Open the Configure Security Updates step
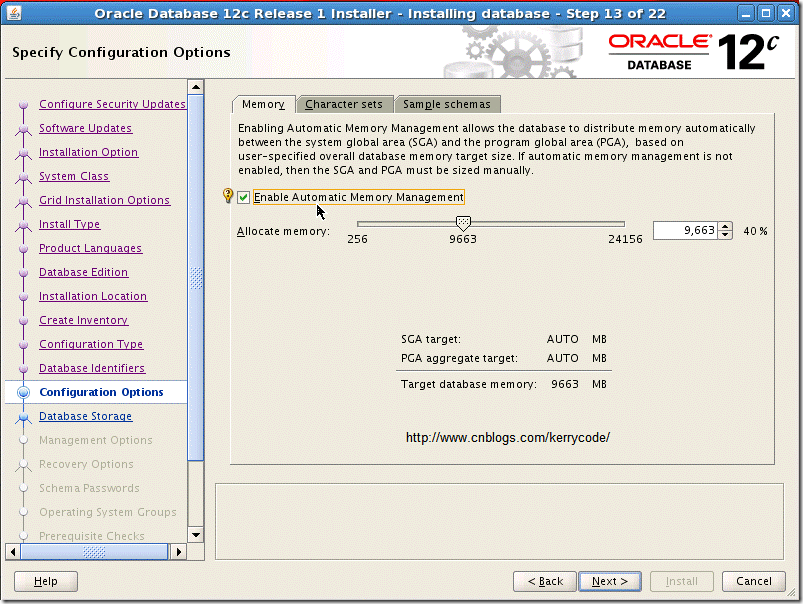 112,104
